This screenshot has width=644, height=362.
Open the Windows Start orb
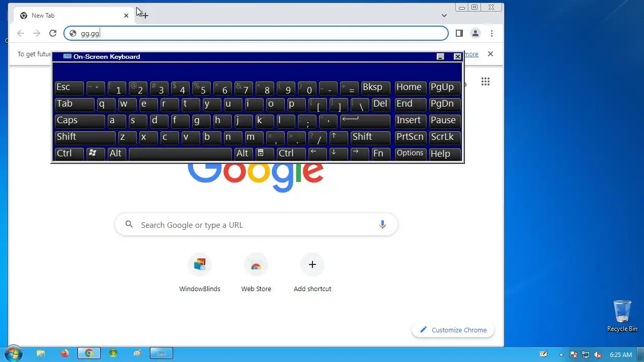pos(13,353)
